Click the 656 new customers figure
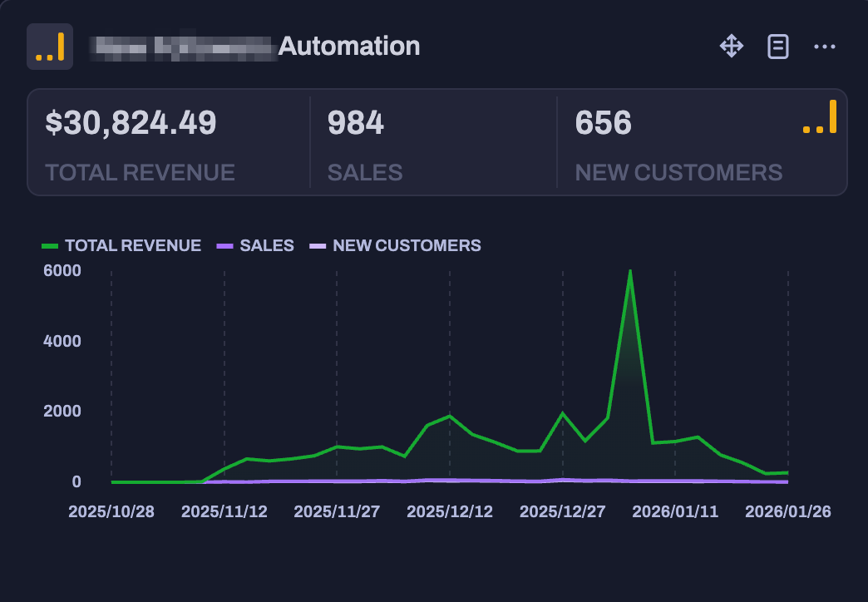The height and width of the screenshot is (602, 868). (x=604, y=123)
